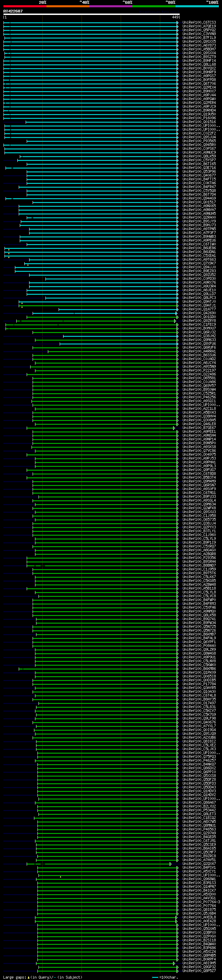Select the UniRef100_C0Z2F2 hit
Image resolution: width=222 pixels, height=980 pixels.
[199, 133]
